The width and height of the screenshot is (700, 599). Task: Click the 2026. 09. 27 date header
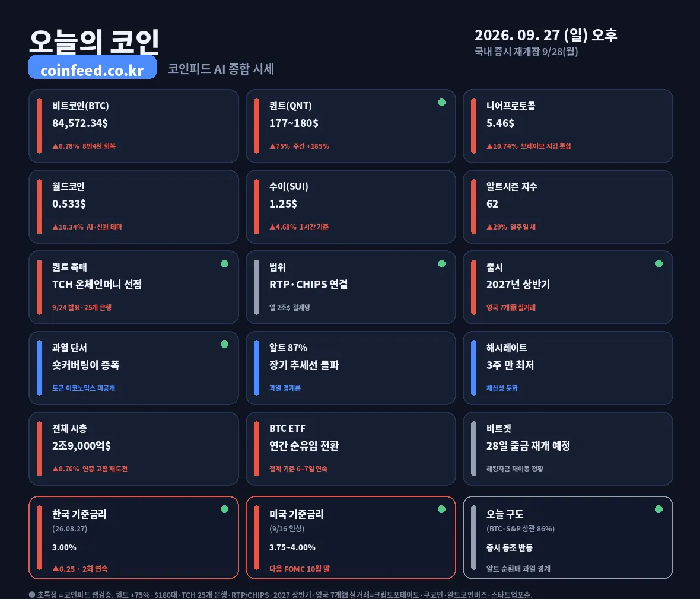click(x=546, y=35)
